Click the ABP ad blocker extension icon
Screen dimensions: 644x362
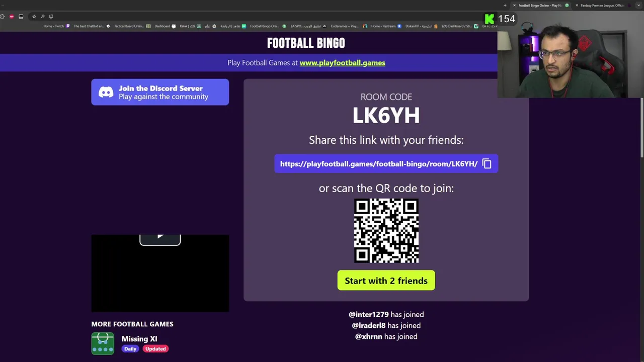coord(12,17)
